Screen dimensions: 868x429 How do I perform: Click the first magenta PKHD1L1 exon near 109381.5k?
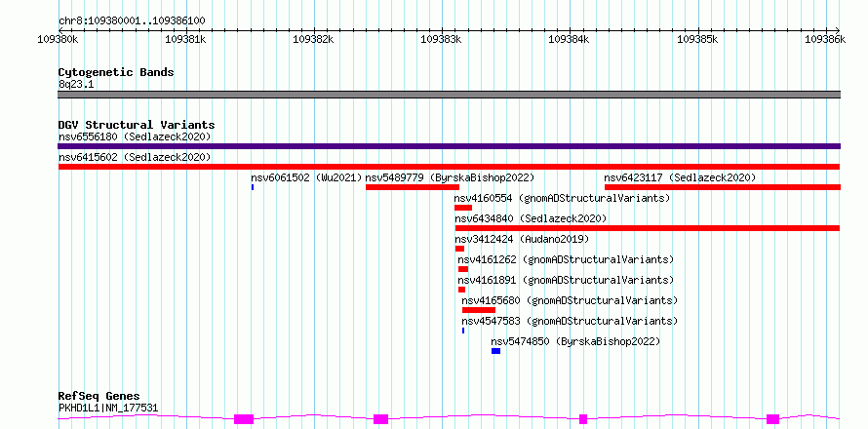(244, 419)
